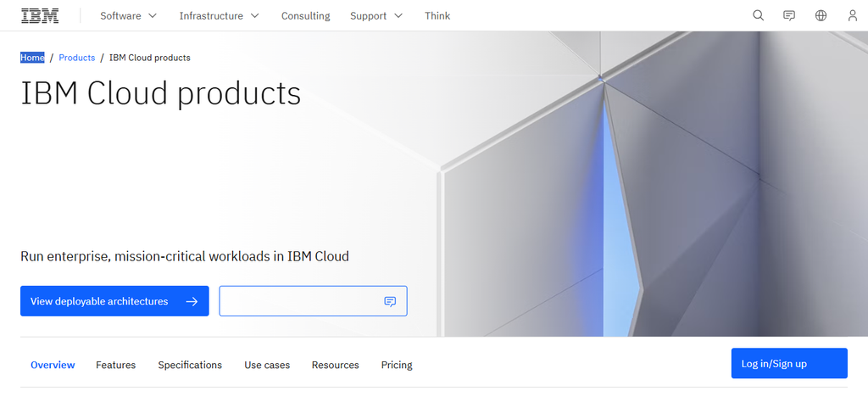
Task: Switch to the Pricing tab
Action: click(397, 365)
